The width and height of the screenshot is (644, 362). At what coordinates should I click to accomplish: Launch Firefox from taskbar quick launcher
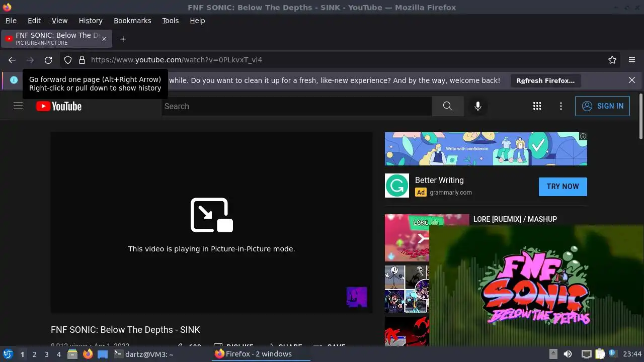pyautogui.click(x=88, y=354)
